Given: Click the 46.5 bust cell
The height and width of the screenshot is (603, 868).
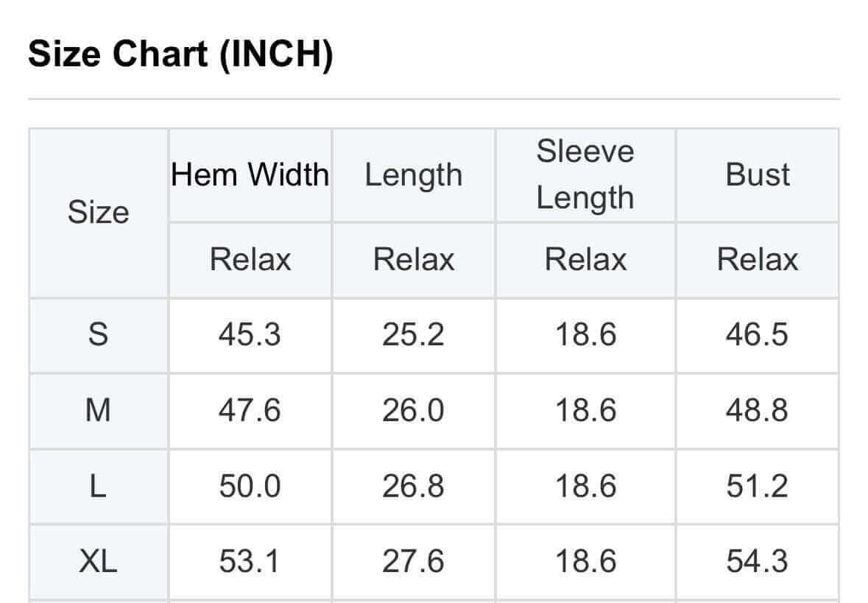Looking at the screenshot, I should (758, 335).
